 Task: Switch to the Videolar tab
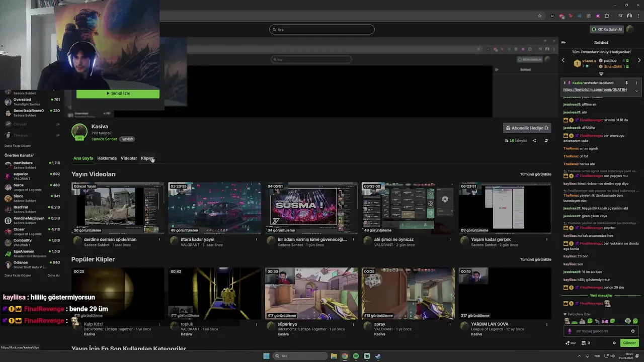click(x=128, y=158)
